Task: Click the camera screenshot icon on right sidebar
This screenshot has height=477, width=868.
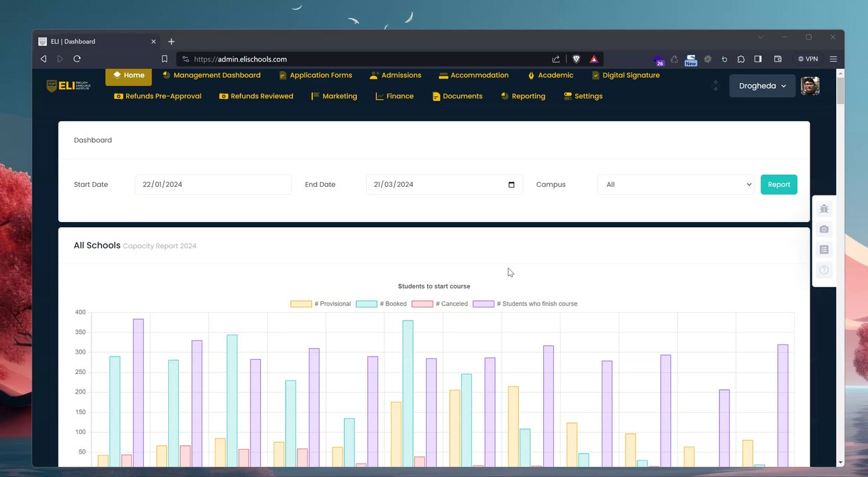Action: (x=824, y=229)
